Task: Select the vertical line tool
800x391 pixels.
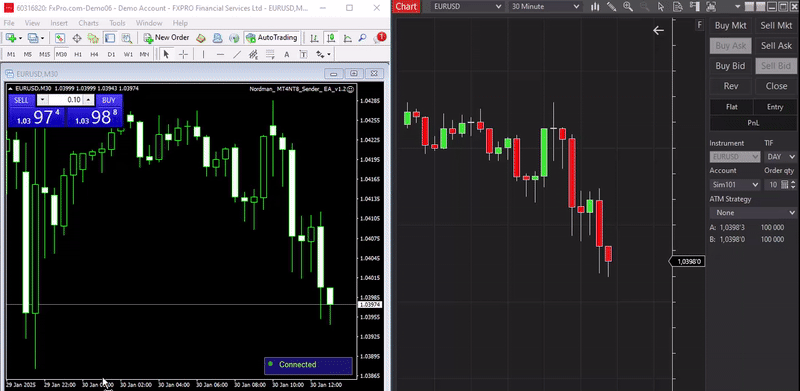Action: 203,54
